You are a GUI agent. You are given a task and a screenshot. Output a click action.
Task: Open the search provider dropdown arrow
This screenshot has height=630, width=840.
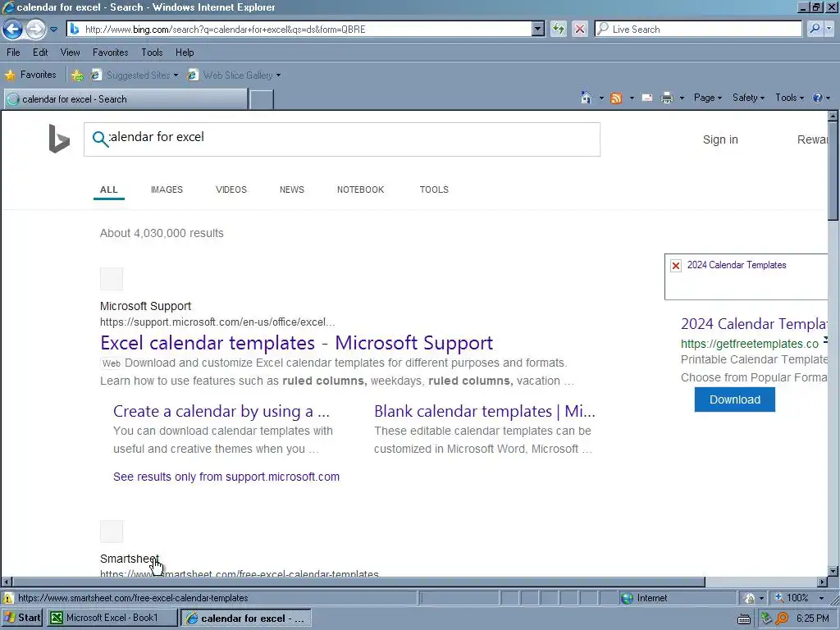coord(829,29)
